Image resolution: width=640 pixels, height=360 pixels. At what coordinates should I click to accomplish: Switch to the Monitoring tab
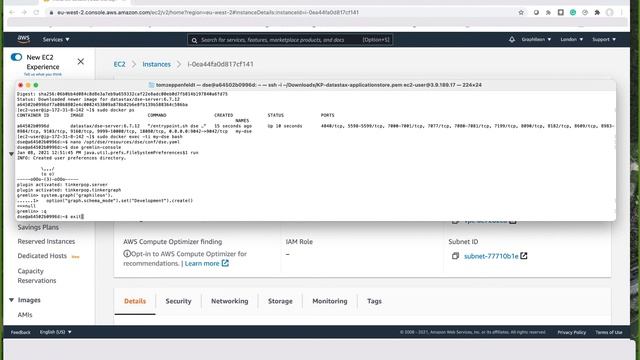pyautogui.click(x=330, y=301)
